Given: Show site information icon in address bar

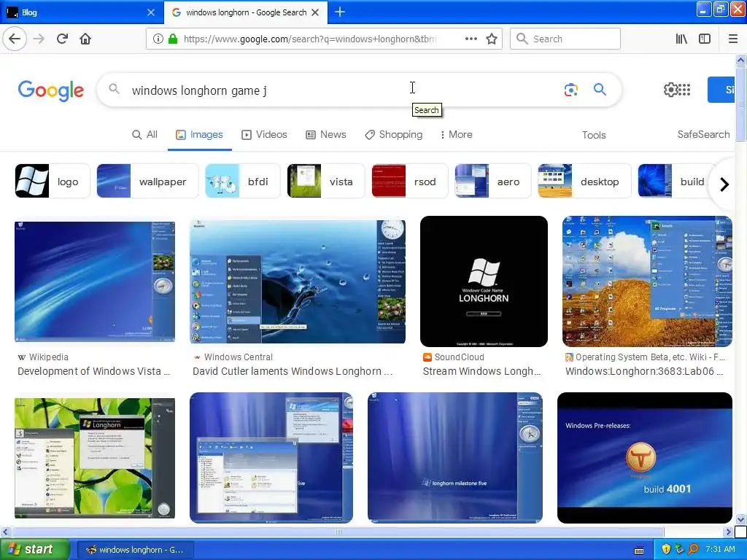Looking at the screenshot, I should (158, 39).
